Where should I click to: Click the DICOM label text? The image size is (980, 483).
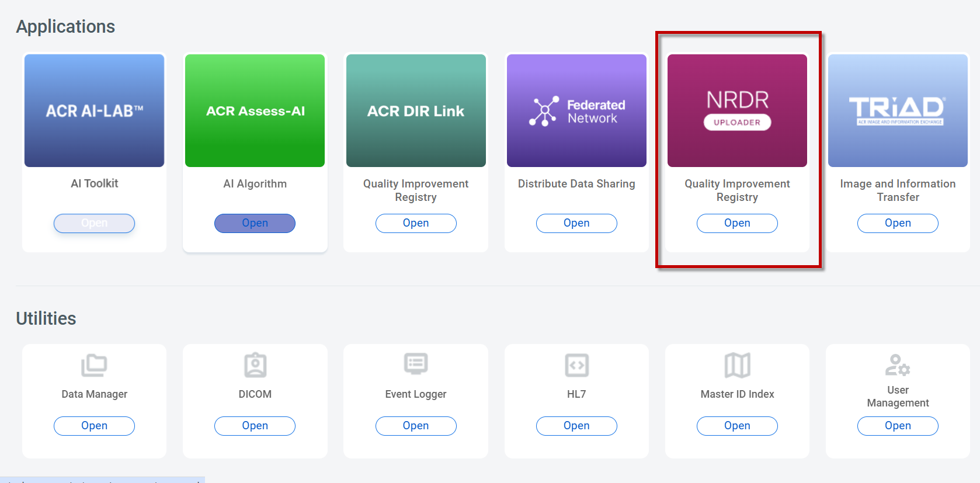point(255,394)
